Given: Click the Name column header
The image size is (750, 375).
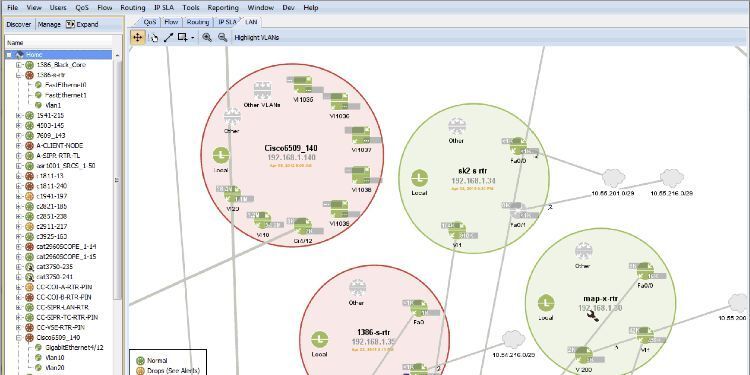Looking at the screenshot, I should pos(59,43).
